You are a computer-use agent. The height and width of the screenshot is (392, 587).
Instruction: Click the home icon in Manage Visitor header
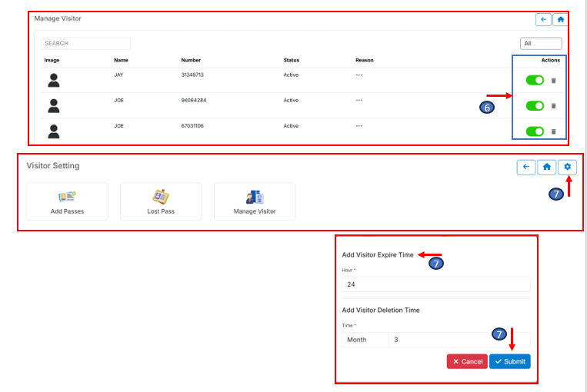pyautogui.click(x=561, y=19)
